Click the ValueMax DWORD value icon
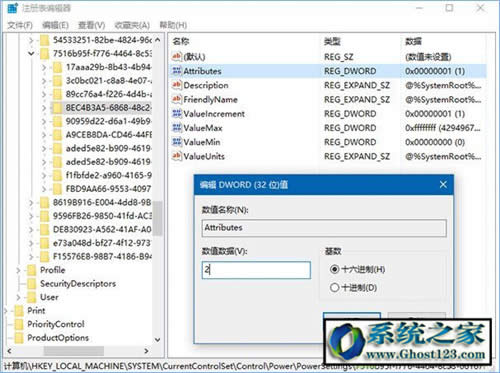 [x=177, y=128]
